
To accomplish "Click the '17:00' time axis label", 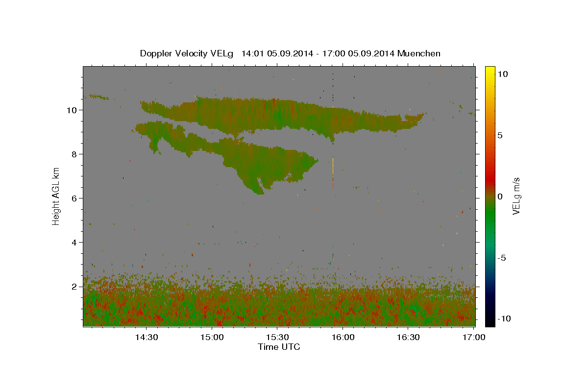I will point(474,337).
